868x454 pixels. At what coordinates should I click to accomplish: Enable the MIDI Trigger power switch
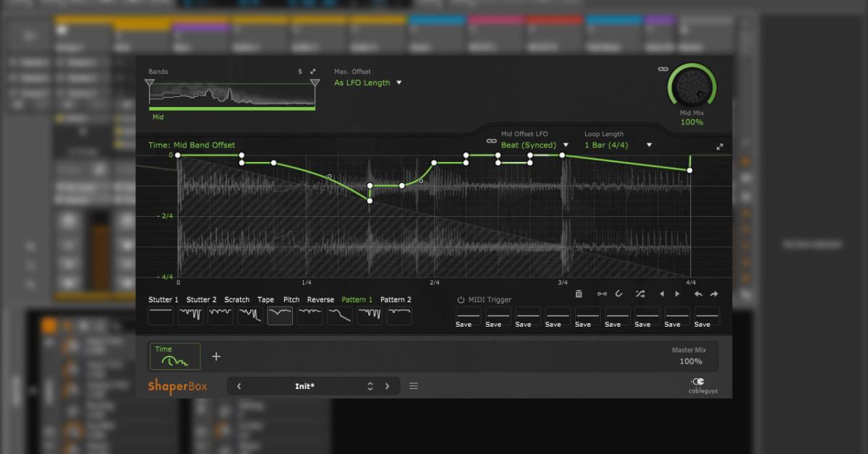click(461, 299)
